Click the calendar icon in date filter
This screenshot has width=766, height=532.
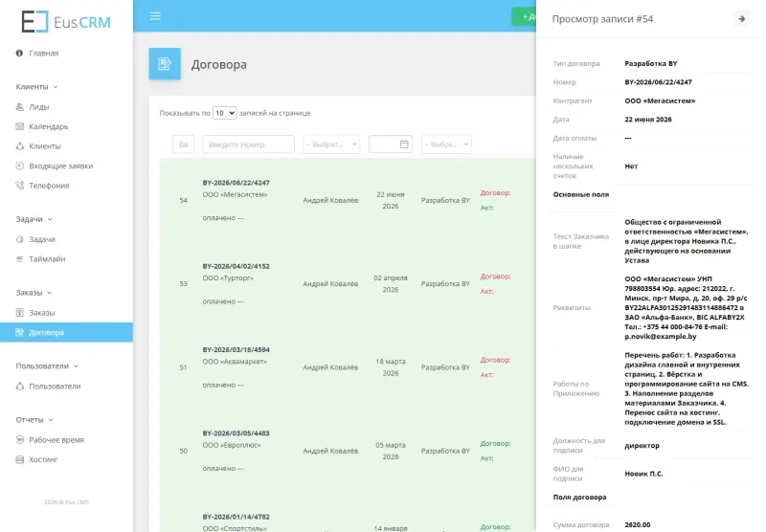click(404, 144)
